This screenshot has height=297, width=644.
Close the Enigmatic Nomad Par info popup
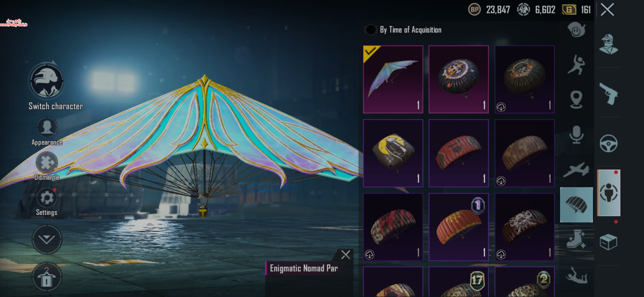coord(346,255)
